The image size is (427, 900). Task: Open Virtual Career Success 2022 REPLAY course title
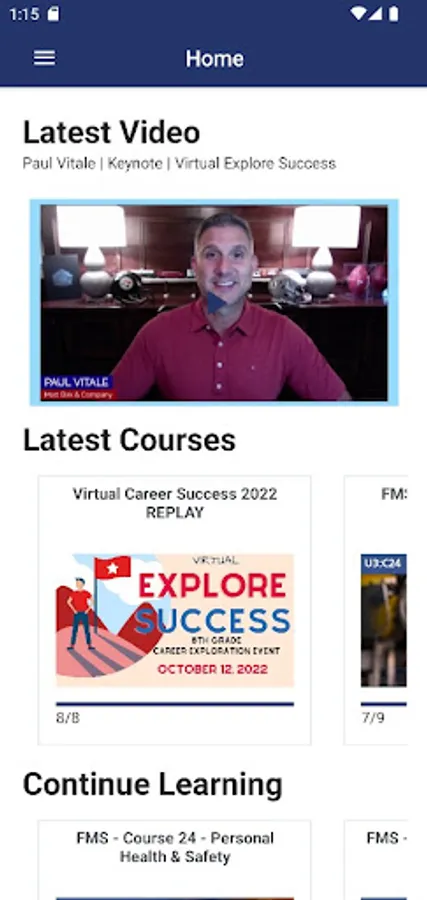[175, 503]
